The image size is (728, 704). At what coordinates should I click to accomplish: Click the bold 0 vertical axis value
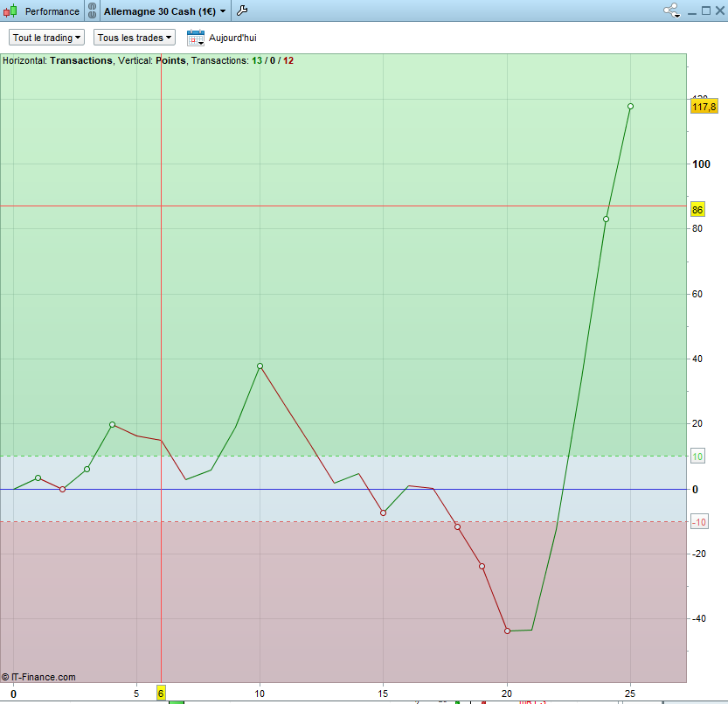point(695,490)
